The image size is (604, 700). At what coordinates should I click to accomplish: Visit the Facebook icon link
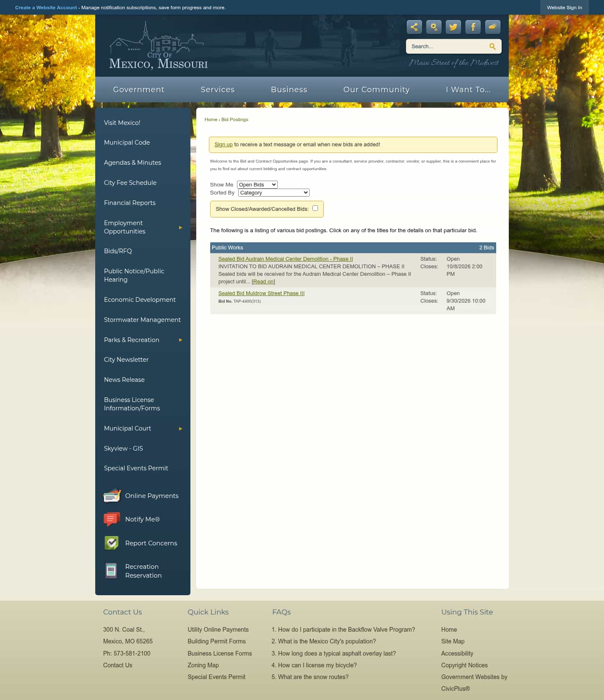pyautogui.click(x=473, y=27)
